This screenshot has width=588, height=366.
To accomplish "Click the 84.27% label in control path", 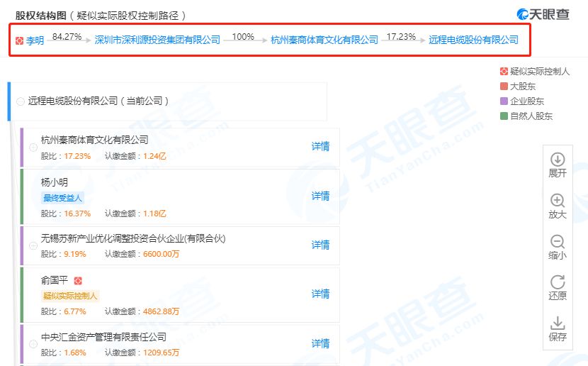I will [67, 36].
